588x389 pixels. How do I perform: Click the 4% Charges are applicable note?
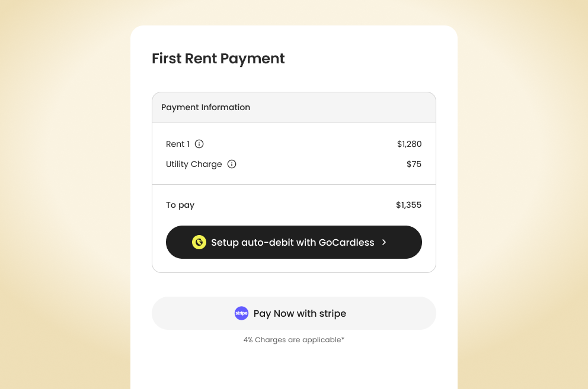click(294, 340)
